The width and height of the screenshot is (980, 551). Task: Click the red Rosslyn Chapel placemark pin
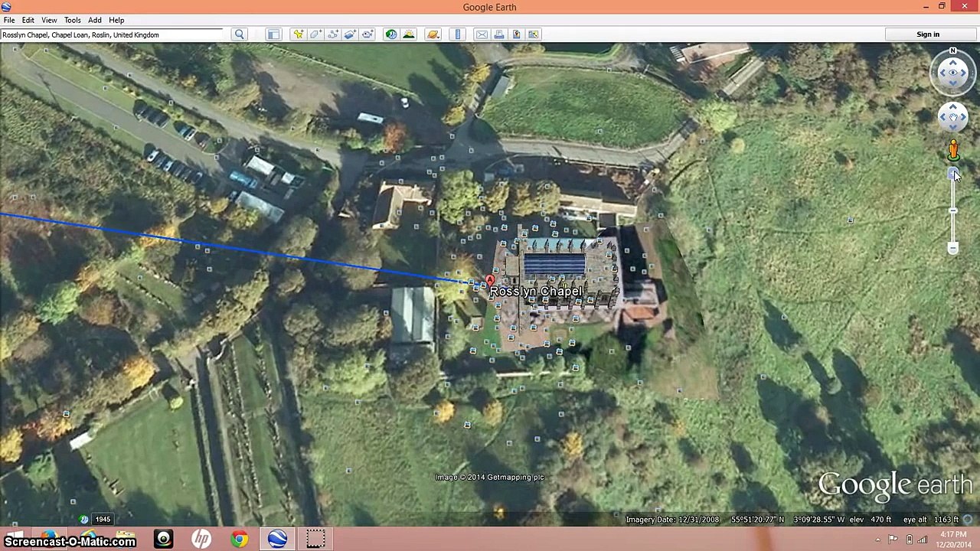pyautogui.click(x=490, y=281)
